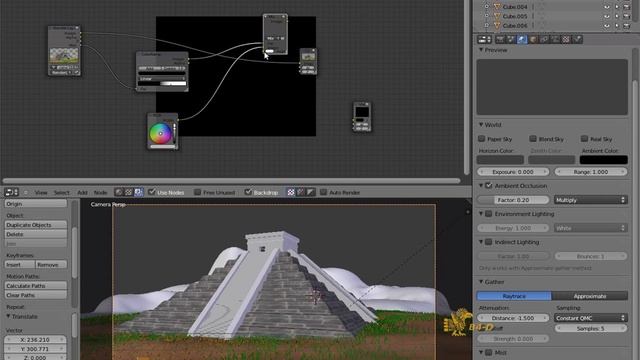Enable the Free Unused checkbox

[198, 191]
